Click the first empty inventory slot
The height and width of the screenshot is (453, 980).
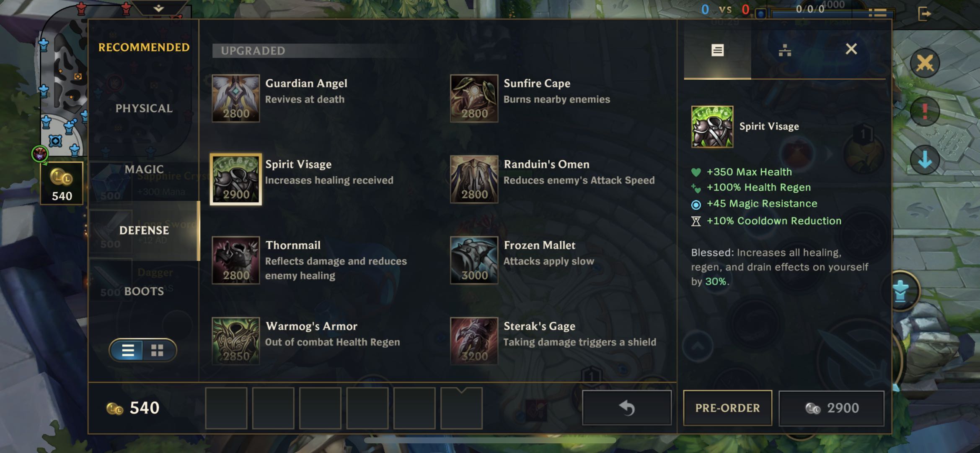[x=226, y=408]
